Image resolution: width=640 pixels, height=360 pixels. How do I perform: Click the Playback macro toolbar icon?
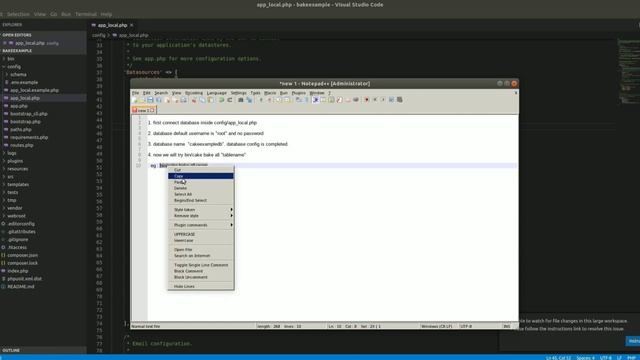coord(383,100)
